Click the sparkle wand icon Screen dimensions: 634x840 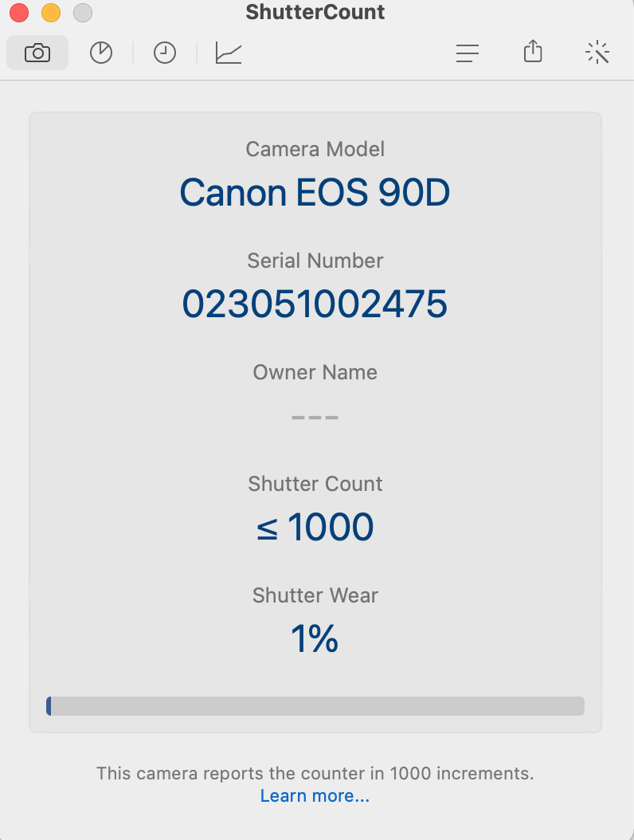597,53
